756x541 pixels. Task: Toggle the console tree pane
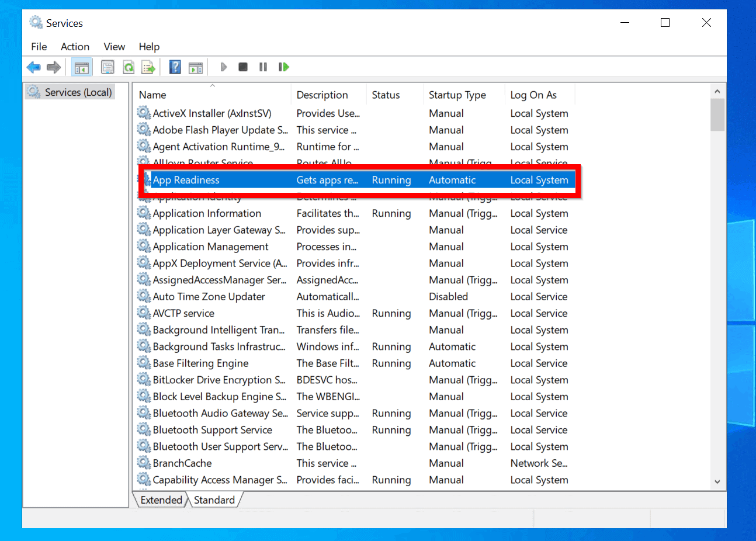(x=81, y=67)
